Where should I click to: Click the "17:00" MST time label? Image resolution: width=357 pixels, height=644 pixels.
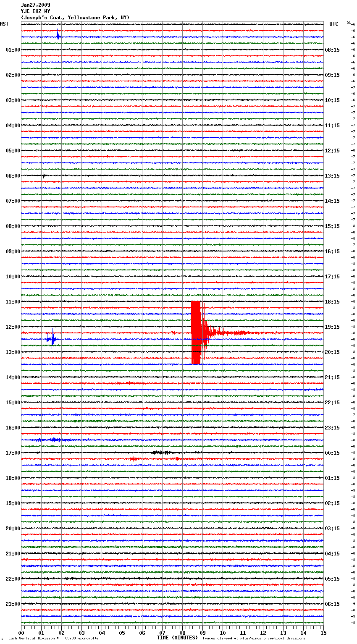pos(13,453)
